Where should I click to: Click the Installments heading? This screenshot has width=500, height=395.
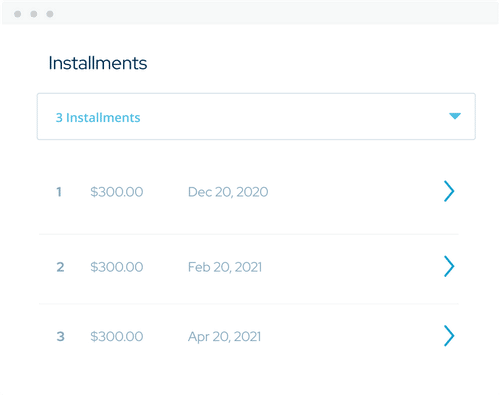98,63
